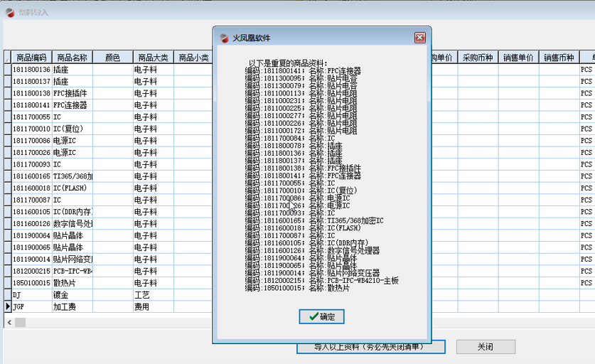Image resolution: width=595 pixels, height=364 pixels.
Task: Click the row indicator arrow for JGF row
Action: [8, 306]
